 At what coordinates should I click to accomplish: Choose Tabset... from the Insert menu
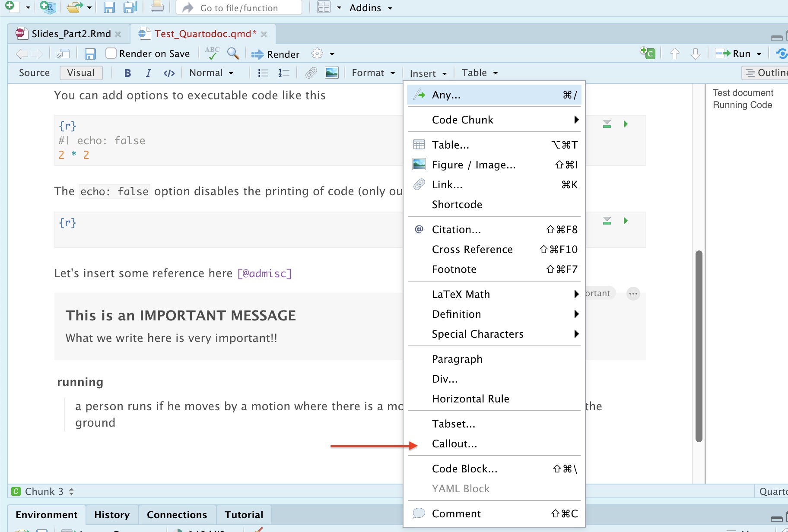coord(494,424)
